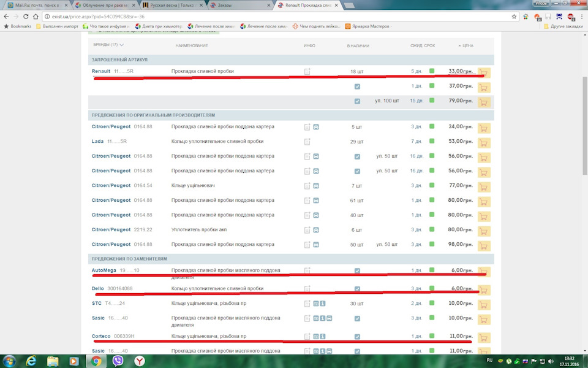Toggle checkbox in Dello row
This screenshot has height=368, width=588.
click(x=357, y=289)
